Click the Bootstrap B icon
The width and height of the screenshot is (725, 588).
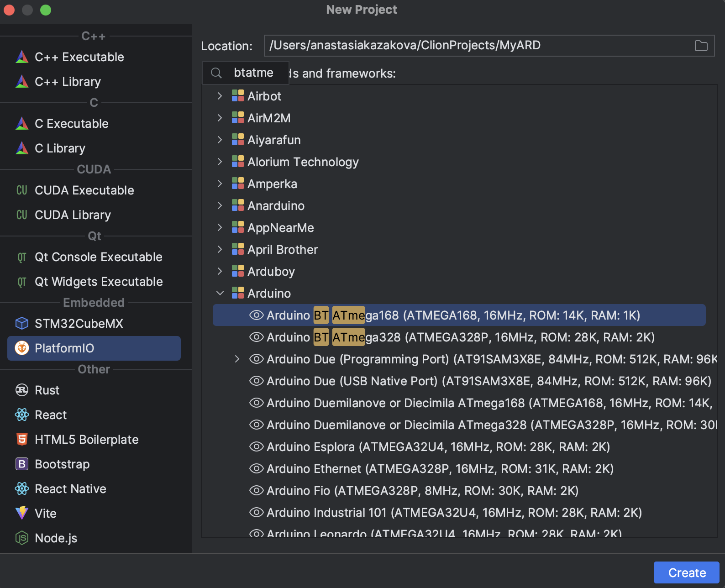(22, 464)
